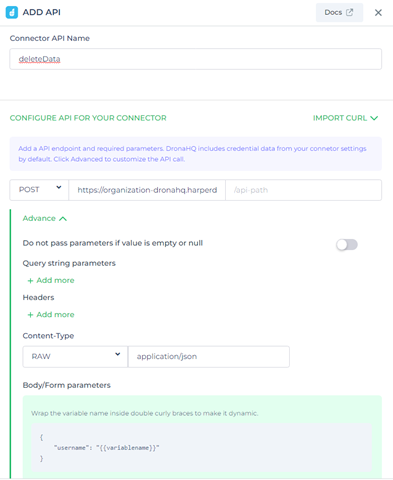Add more query string parameters

pyautogui.click(x=51, y=280)
